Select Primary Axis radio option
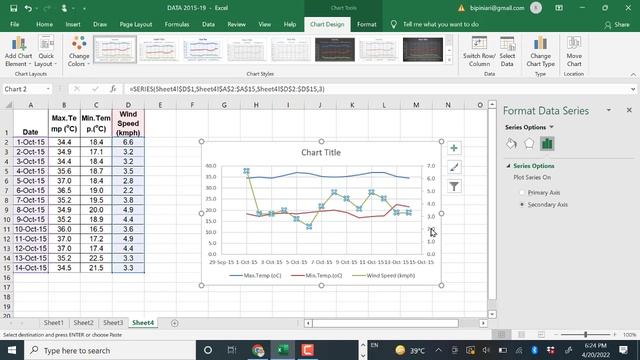This screenshot has height=360, width=640. [522, 193]
